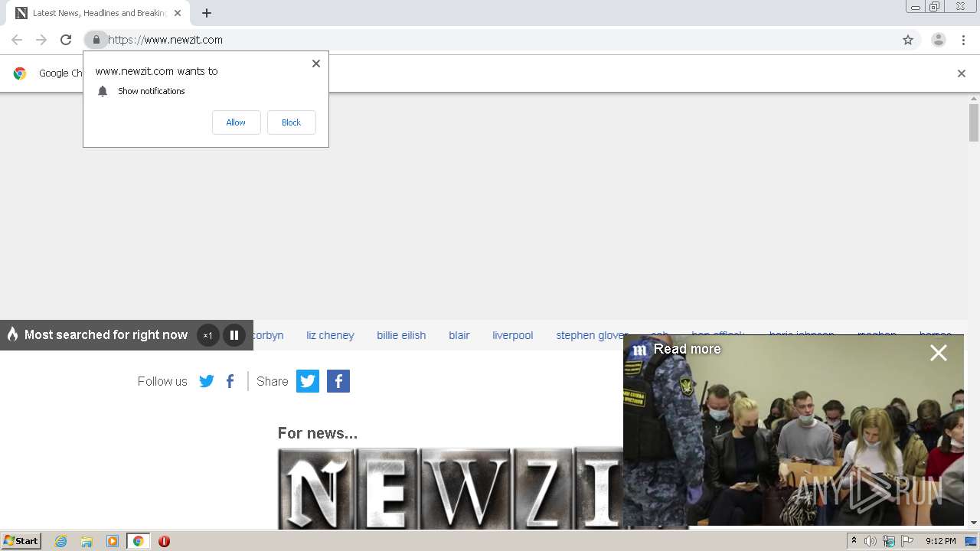Click the NEWZIT logo banner

pyautogui.click(x=450, y=488)
